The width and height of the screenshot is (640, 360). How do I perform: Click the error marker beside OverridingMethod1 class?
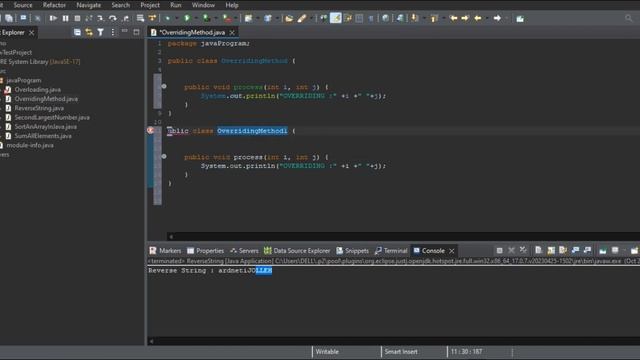(150, 131)
